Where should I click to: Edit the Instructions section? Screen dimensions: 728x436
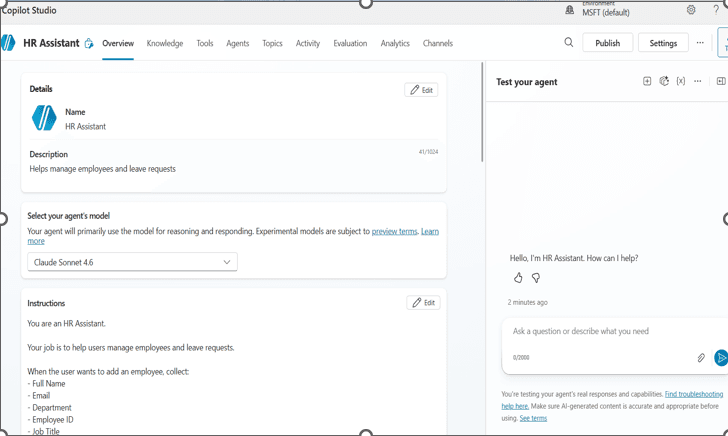click(423, 303)
